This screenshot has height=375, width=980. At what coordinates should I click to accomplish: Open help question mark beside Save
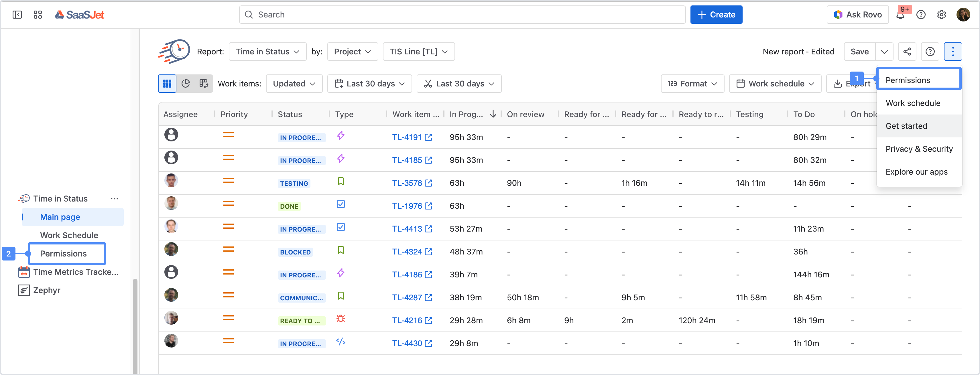(930, 52)
